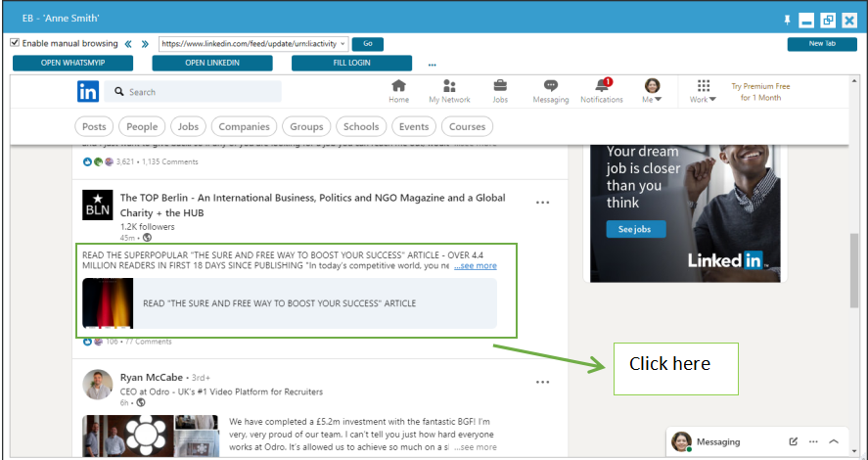Open options menu on TOP Berlin post
Screen dimensions: 868x460
click(x=542, y=203)
